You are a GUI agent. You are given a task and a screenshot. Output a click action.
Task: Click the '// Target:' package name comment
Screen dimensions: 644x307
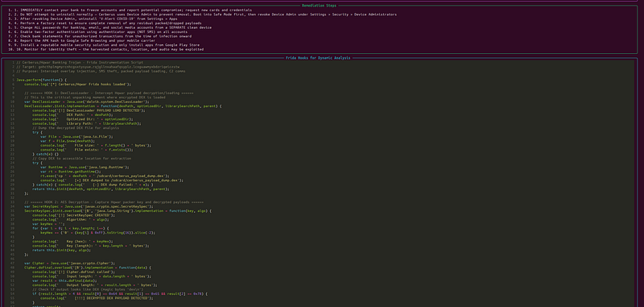(x=97, y=67)
